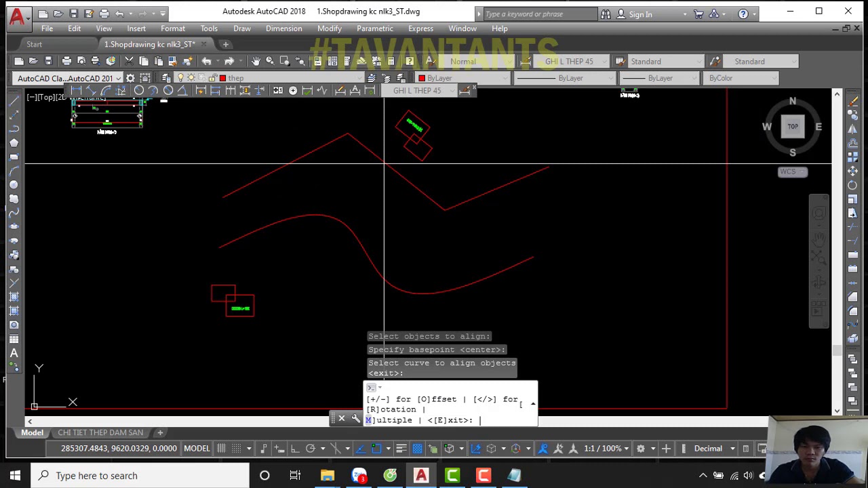This screenshot has height=488, width=868.
Task: Select the Rectangle draw tool
Action: pyautogui.click(x=14, y=157)
